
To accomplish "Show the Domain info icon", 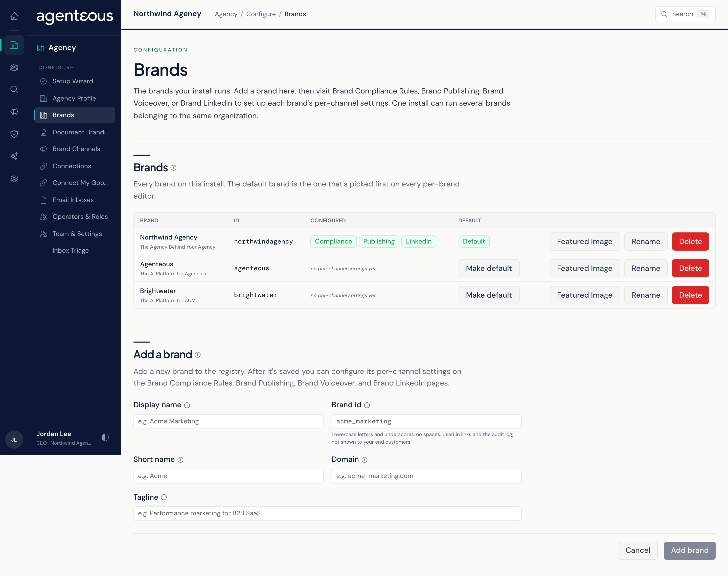I will 364,460.
